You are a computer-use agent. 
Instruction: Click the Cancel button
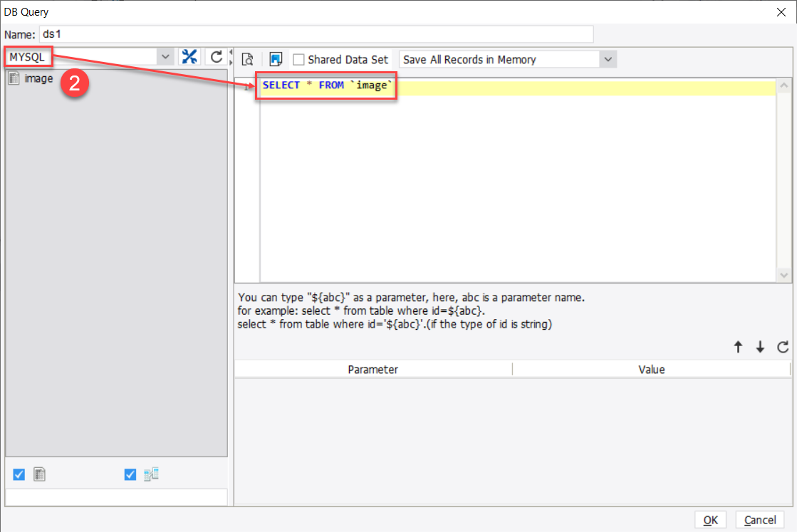(760, 519)
